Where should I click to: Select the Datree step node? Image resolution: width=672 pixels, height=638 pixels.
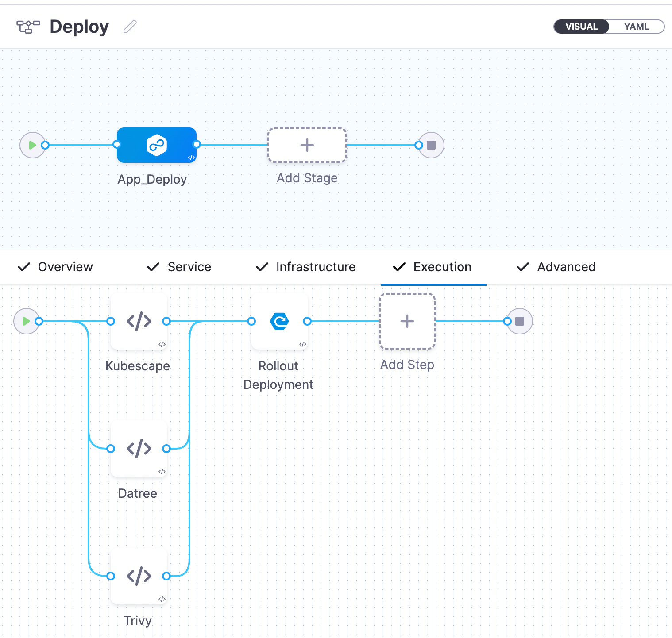[x=139, y=449]
